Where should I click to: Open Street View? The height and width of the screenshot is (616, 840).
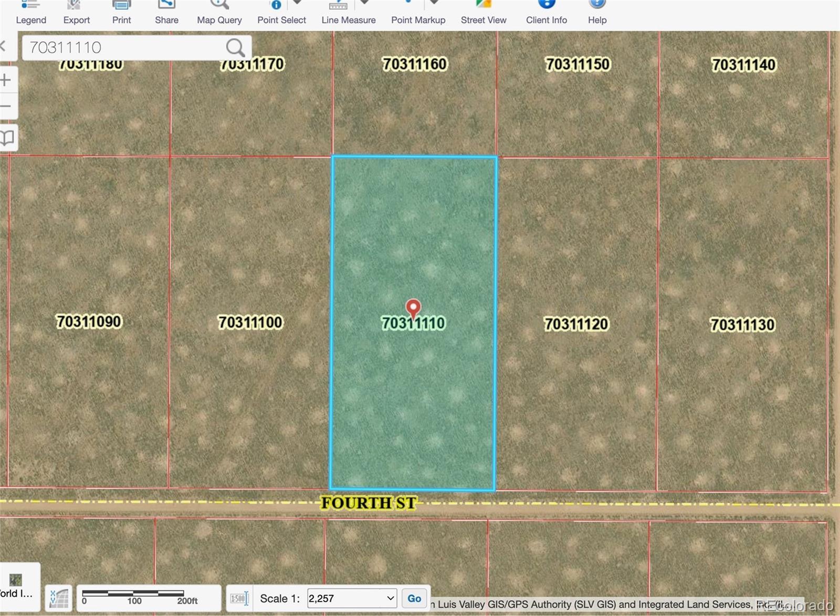[x=484, y=13]
